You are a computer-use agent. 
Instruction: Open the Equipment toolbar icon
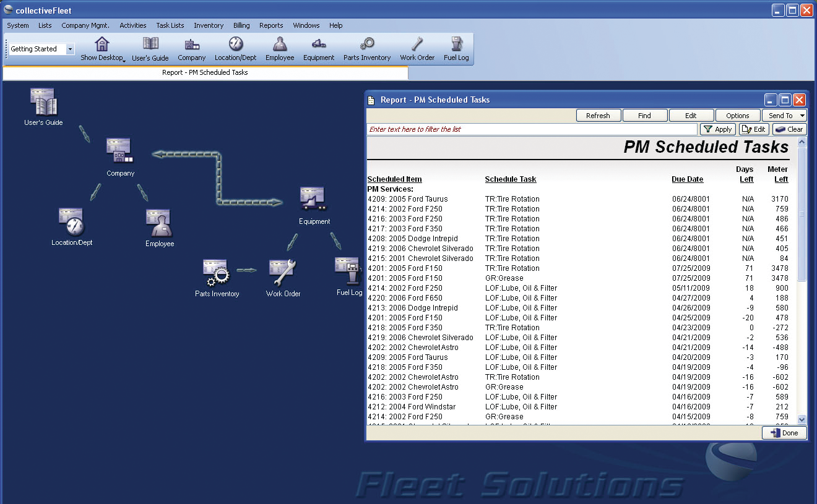pos(319,48)
